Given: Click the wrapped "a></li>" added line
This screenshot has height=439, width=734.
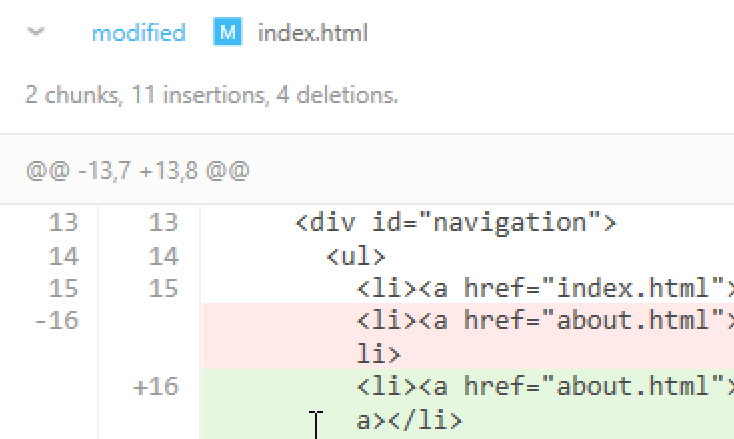Looking at the screenshot, I should click(x=410, y=420).
